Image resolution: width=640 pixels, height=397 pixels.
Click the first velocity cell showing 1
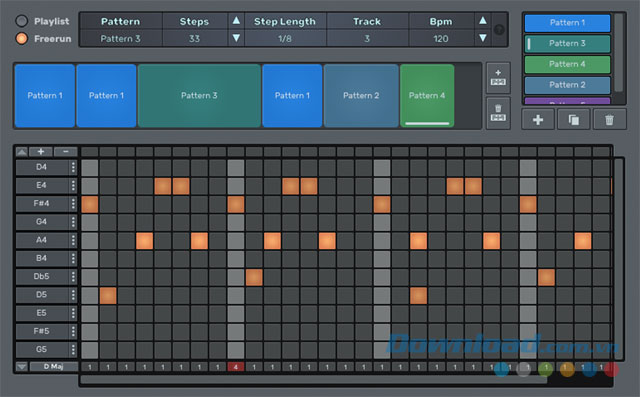tap(90, 367)
